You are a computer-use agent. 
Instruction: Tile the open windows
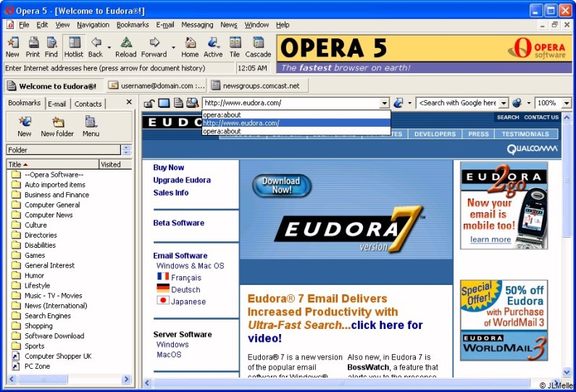pyautogui.click(x=235, y=47)
